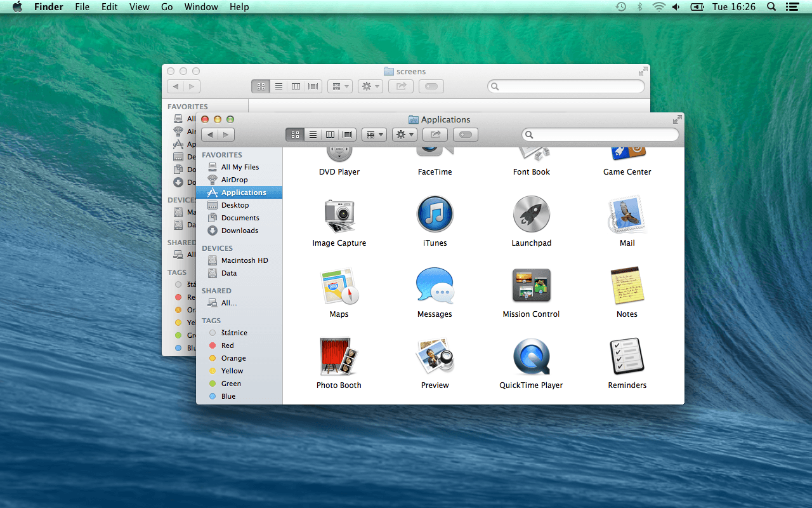Image resolution: width=812 pixels, height=508 pixels.
Task: Launch iTunes from Applications
Action: pyautogui.click(x=435, y=214)
